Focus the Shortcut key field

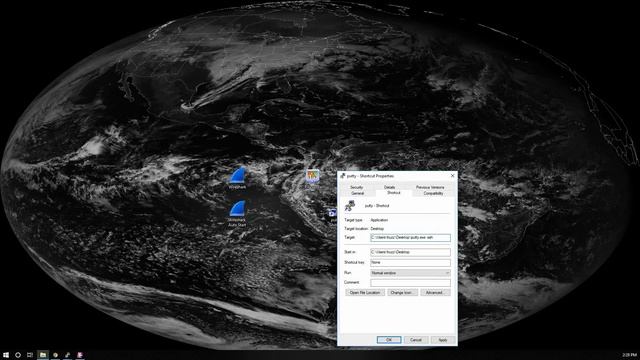pyautogui.click(x=410, y=262)
